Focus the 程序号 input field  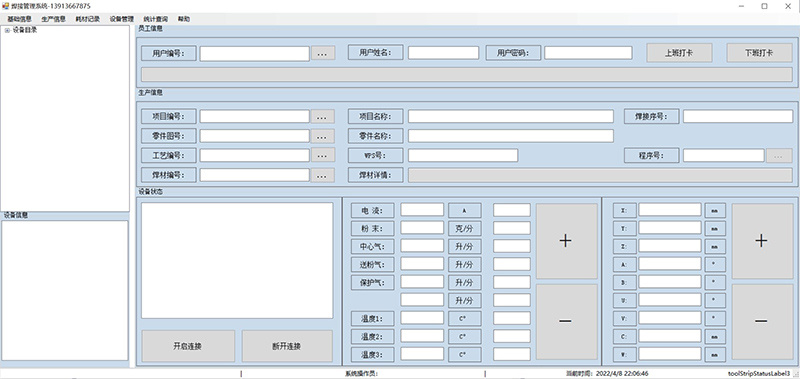pyautogui.click(x=723, y=155)
